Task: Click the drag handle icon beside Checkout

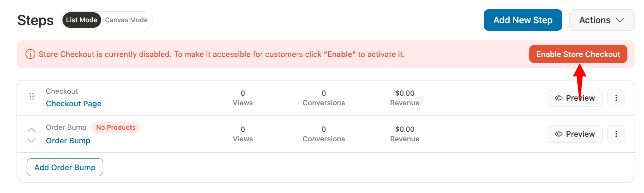Action: pyautogui.click(x=31, y=96)
